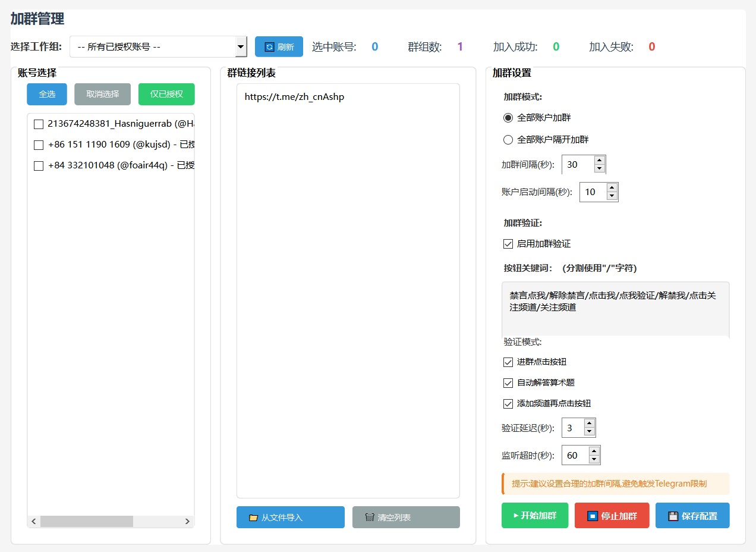Screen dimensions: 756x552
Task: Uncheck 自动解答算术题 option
Action: [x=508, y=383]
